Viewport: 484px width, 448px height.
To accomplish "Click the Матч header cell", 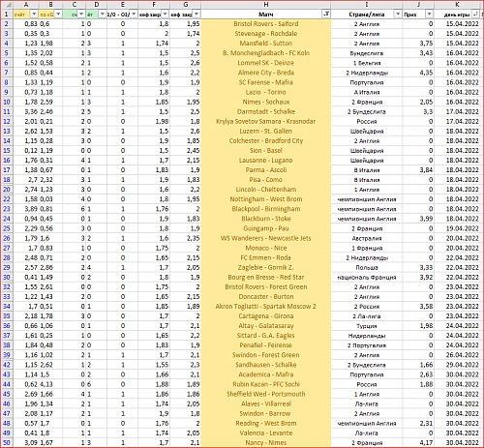I will point(266,15).
